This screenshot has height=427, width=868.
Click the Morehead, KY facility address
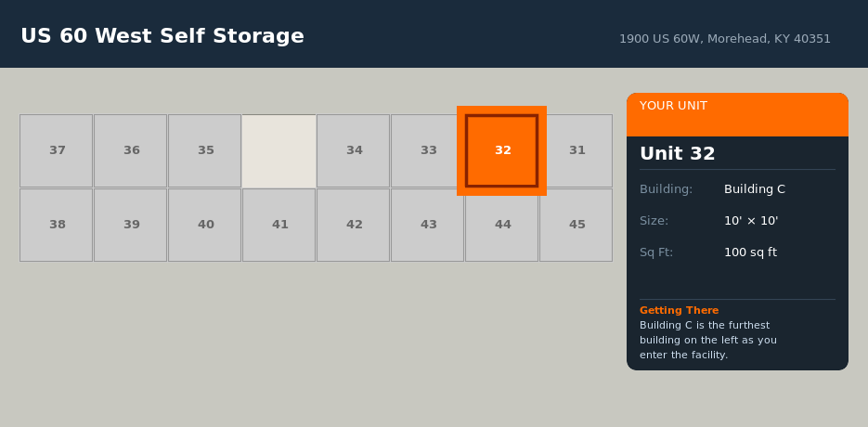725,39
